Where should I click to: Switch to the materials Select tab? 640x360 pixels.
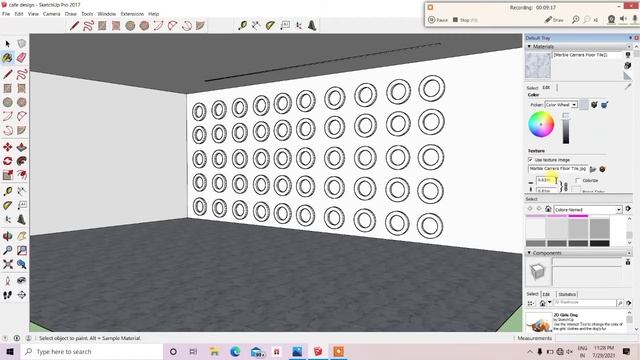(532, 88)
